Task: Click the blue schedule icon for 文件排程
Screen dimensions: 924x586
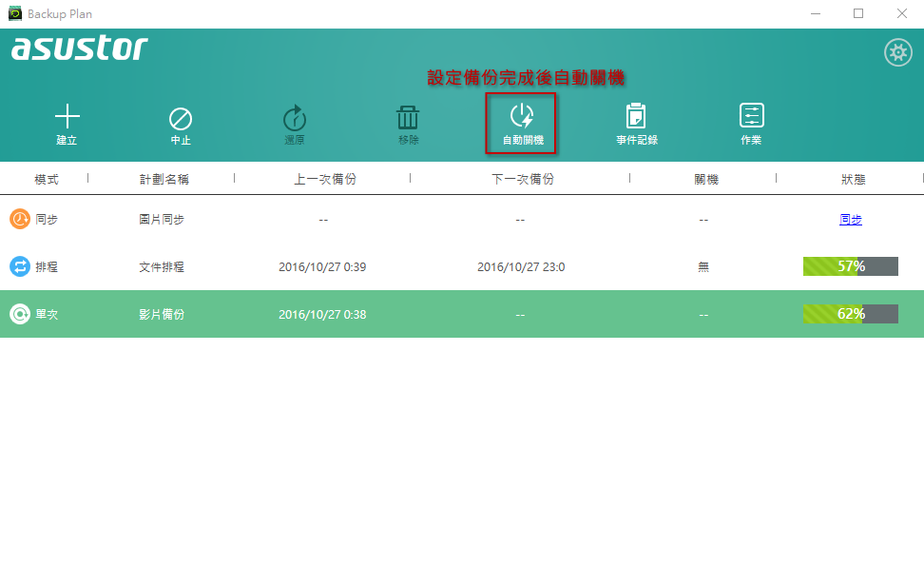Action: point(20,266)
